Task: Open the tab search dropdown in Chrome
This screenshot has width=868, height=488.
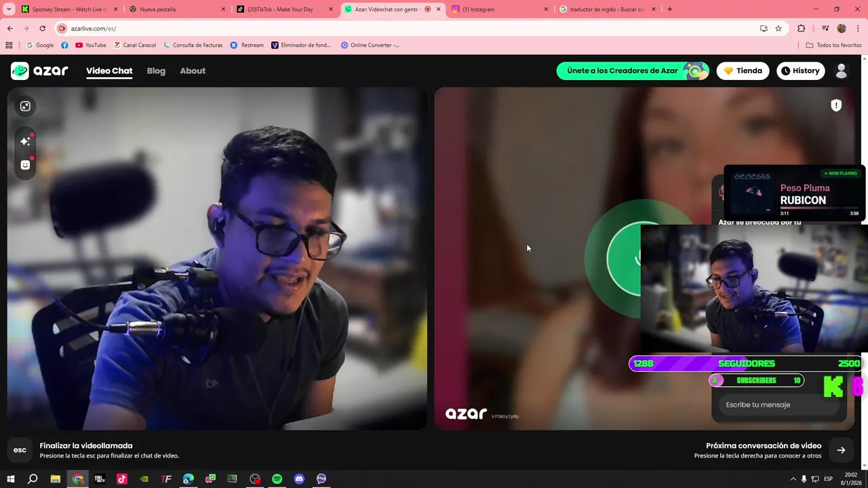Action: 9,9
